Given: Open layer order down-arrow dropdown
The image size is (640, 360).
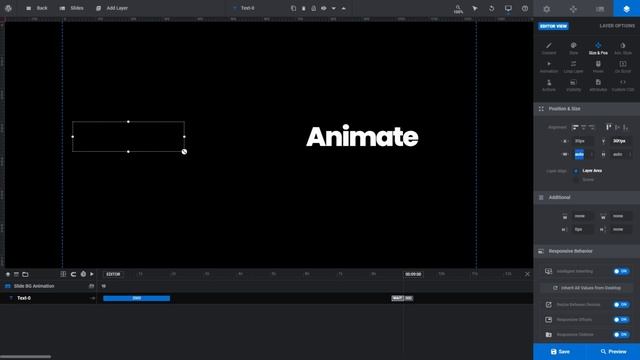Looking at the screenshot, I should coord(333,8).
